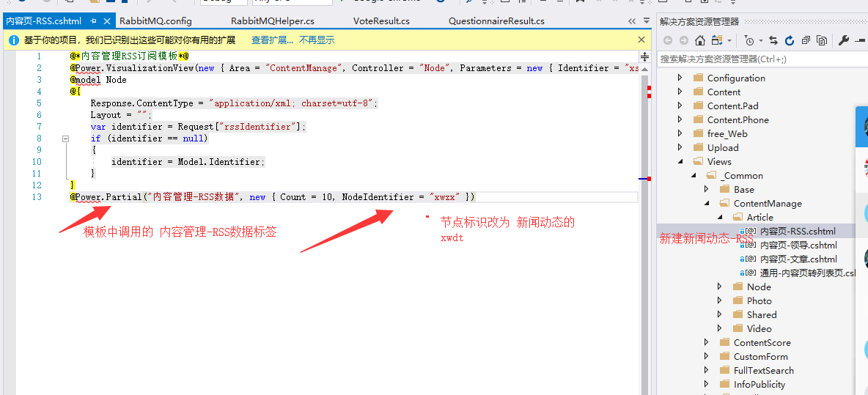This screenshot has height=395, width=868.
Task: Select 内容页-领导.cshtml in the tree
Action: [x=798, y=245]
